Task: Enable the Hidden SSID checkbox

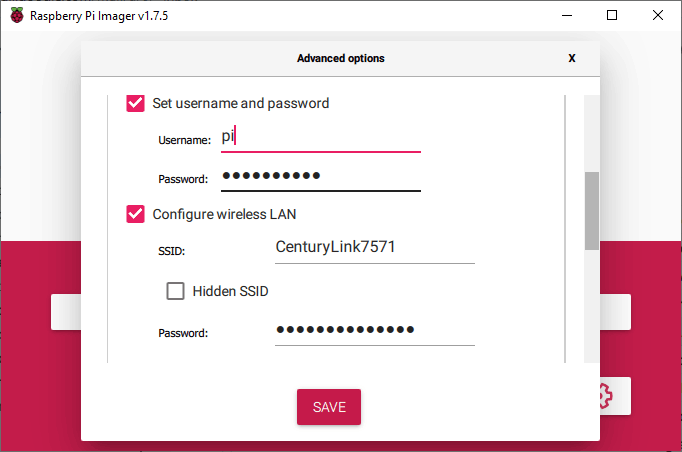Action: click(x=176, y=291)
